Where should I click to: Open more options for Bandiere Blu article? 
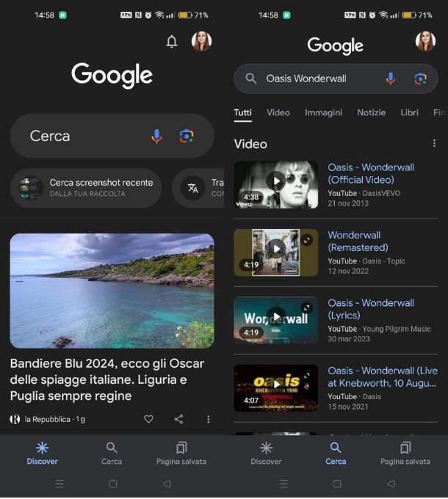tap(209, 419)
